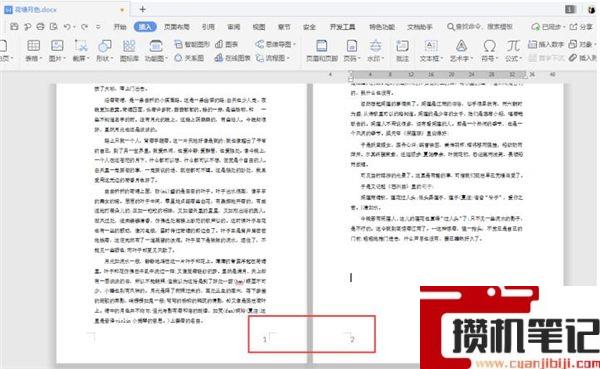Click the Save icon in quick access toolbar
The height and width of the screenshot is (369, 600).
(14, 27)
